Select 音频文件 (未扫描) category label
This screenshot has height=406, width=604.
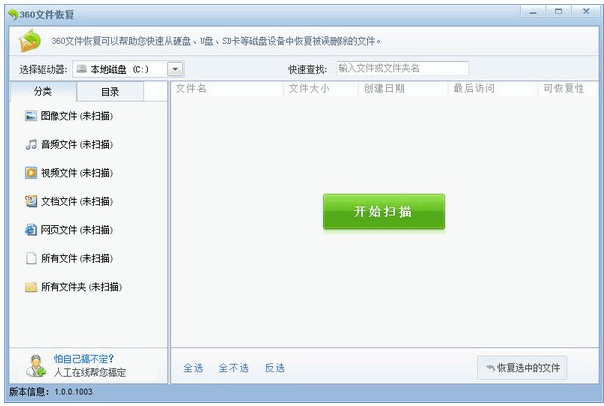click(77, 144)
